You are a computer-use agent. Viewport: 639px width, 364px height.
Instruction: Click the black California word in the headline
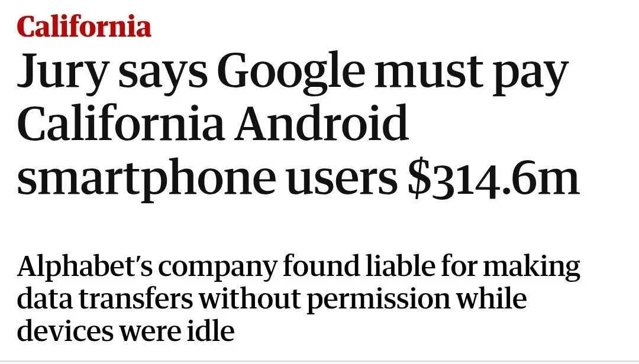120,122
